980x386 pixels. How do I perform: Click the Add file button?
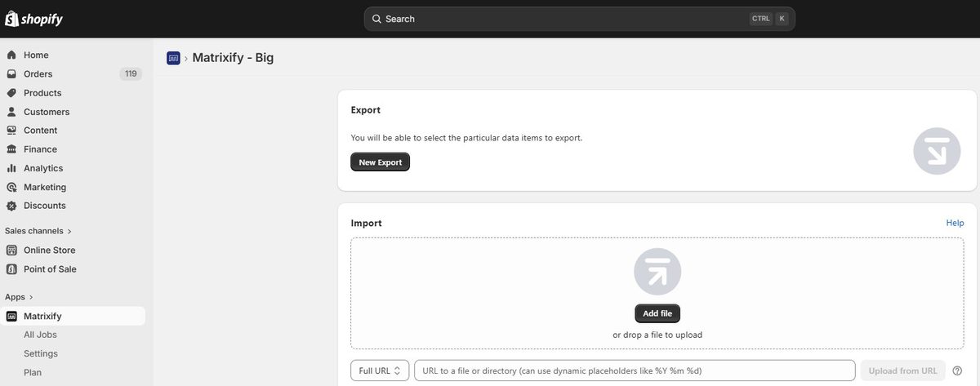click(x=657, y=313)
